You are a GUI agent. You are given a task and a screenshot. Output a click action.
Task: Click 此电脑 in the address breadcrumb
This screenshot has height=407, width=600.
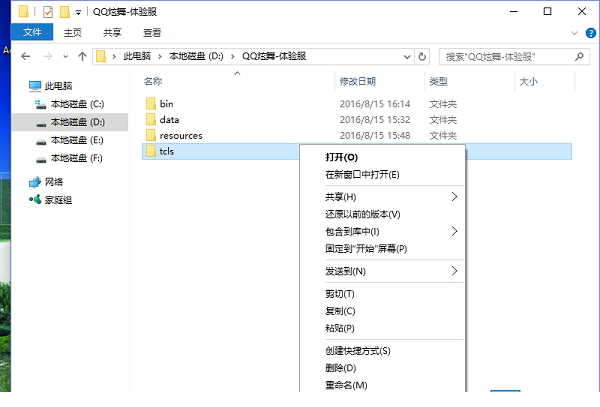click(x=137, y=56)
